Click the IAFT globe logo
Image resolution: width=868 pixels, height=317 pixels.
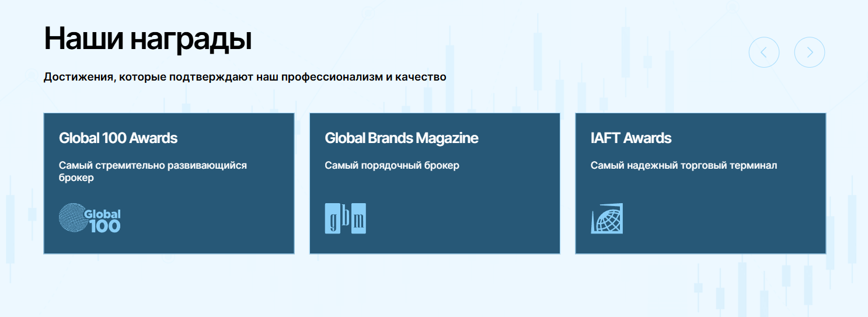tap(607, 218)
